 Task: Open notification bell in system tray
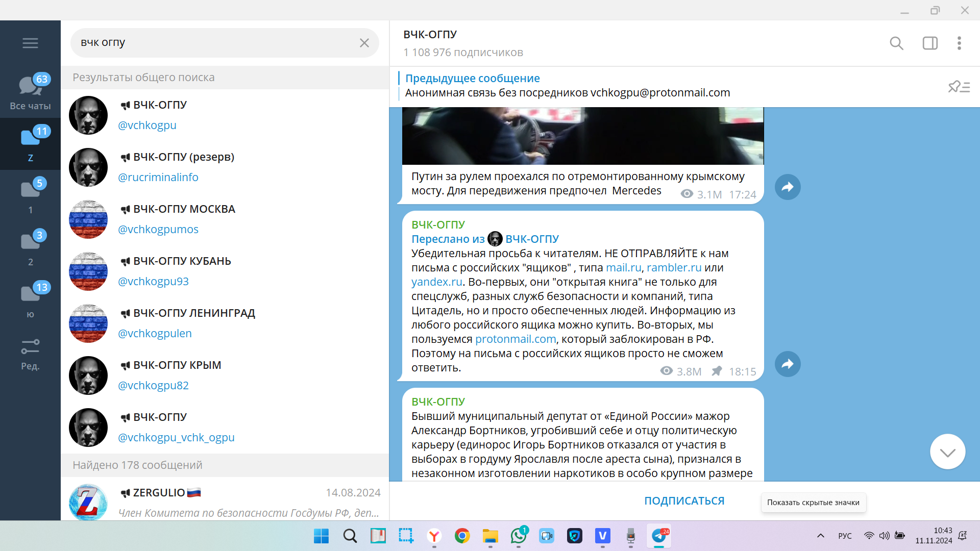click(x=963, y=536)
